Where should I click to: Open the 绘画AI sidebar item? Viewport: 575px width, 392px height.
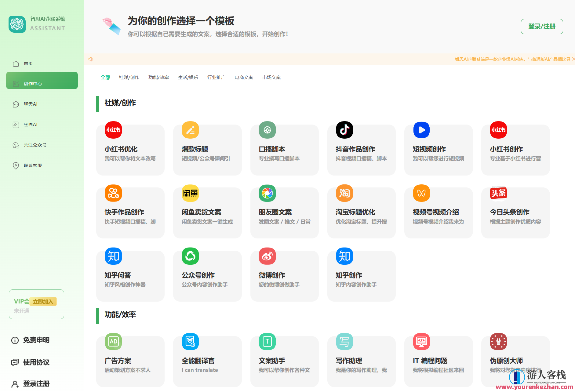30,125
